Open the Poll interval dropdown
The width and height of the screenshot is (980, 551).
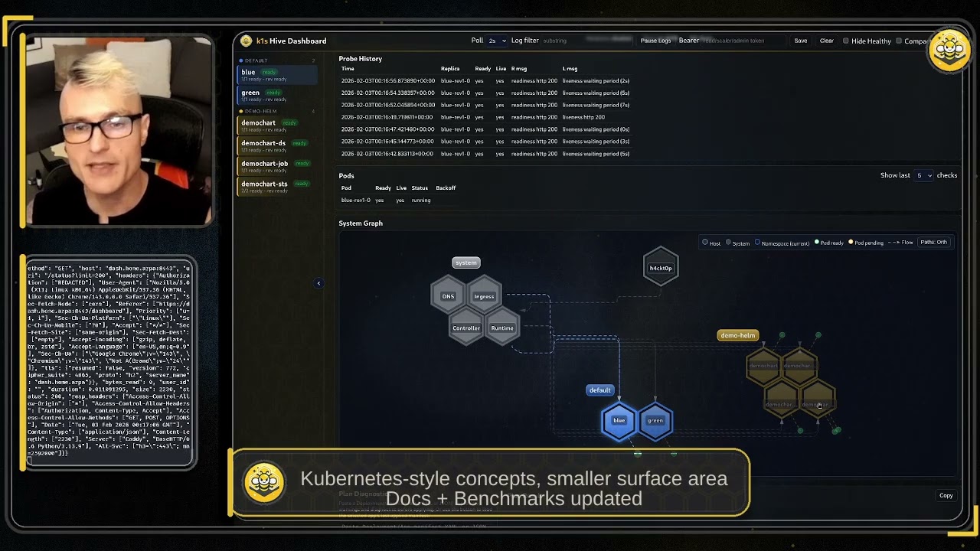[x=498, y=41]
